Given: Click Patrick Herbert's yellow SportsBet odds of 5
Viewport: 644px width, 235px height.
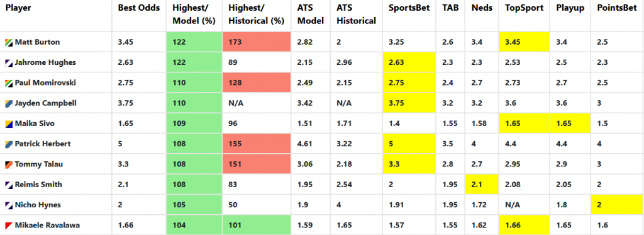Looking at the screenshot, I should (409, 144).
